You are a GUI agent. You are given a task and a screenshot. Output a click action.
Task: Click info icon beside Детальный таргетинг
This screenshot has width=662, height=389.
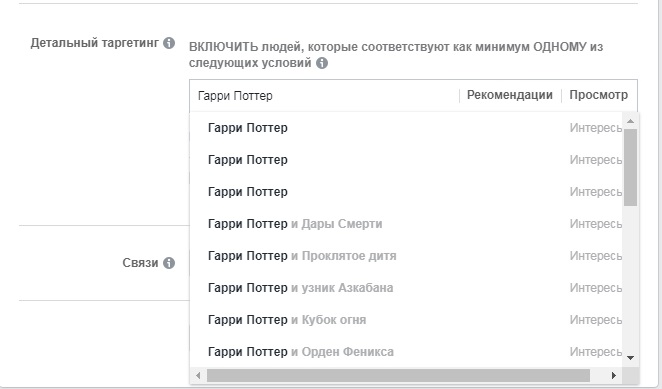169,43
